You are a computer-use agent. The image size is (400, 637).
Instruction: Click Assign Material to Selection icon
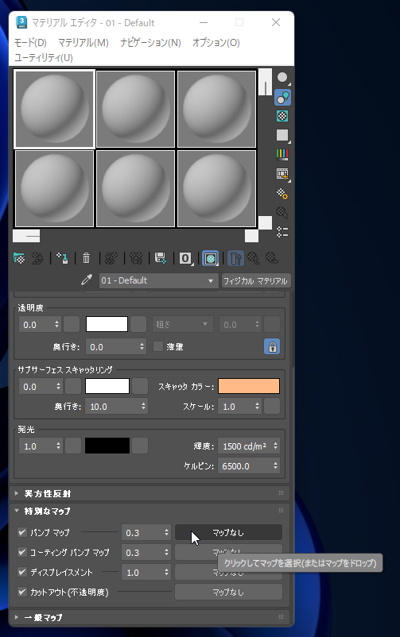[63, 258]
